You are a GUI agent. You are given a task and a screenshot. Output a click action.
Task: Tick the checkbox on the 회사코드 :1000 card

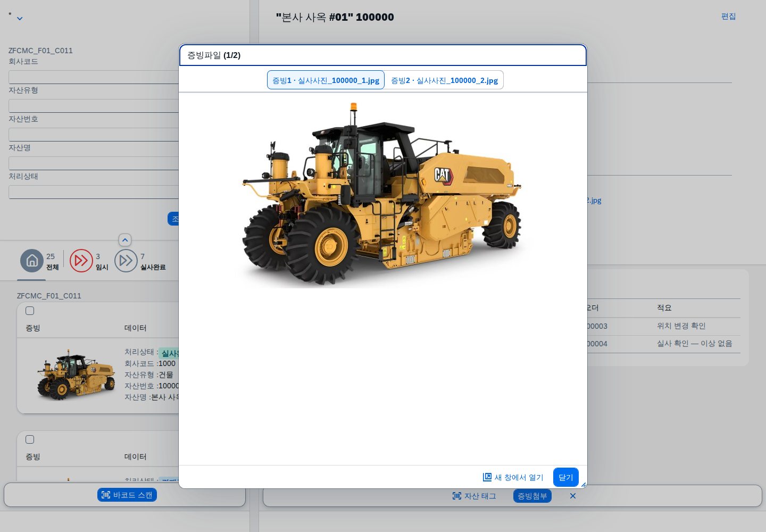coord(30,311)
